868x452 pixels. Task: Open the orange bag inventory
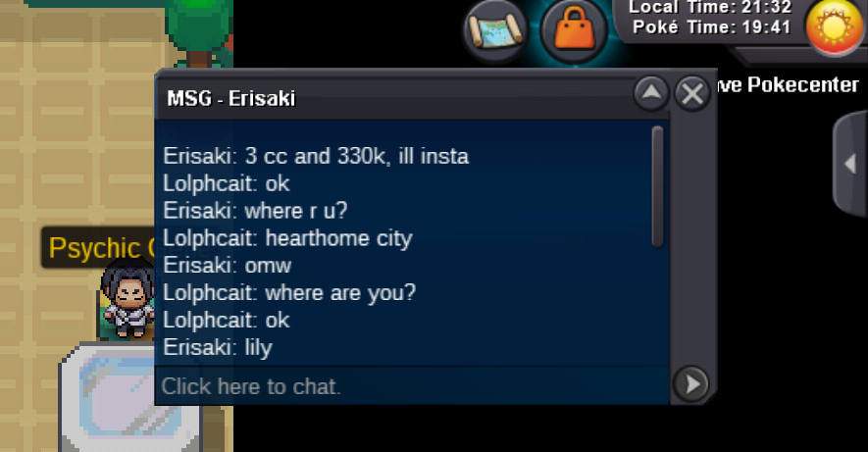pyautogui.click(x=574, y=30)
